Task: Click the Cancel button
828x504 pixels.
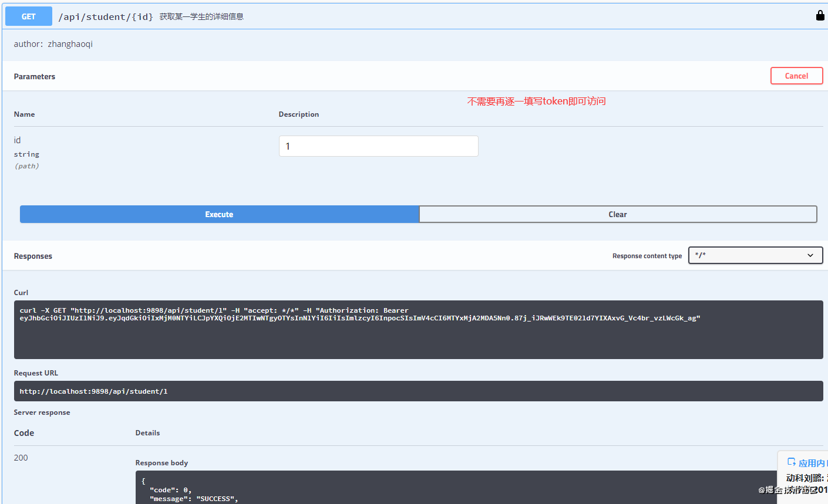Action: point(796,76)
